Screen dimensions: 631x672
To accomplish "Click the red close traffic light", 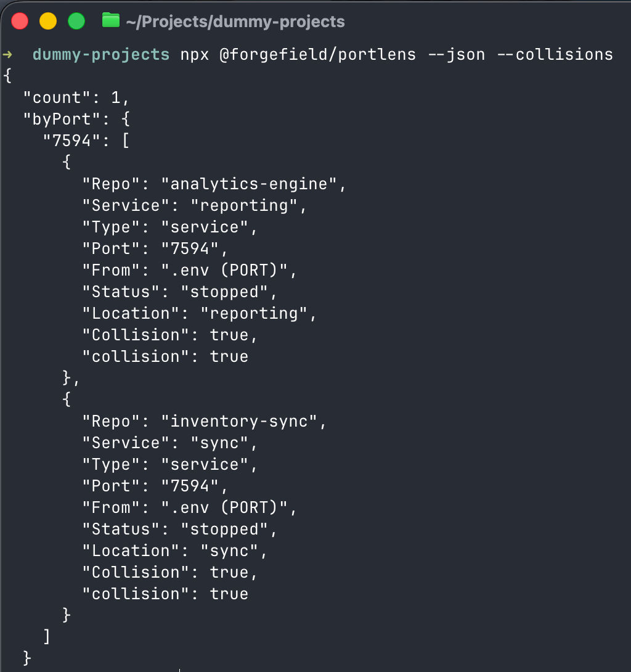I will pyautogui.click(x=19, y=20).
